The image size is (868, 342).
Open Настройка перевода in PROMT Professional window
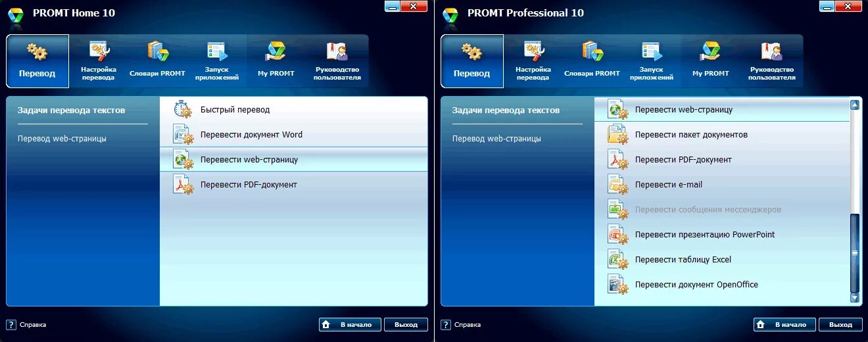pyautogui.click(x=533, y=61)
